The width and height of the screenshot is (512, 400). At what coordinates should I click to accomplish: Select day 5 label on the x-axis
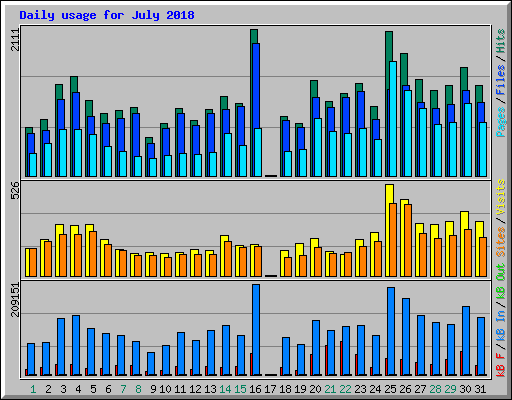point(93,389)
